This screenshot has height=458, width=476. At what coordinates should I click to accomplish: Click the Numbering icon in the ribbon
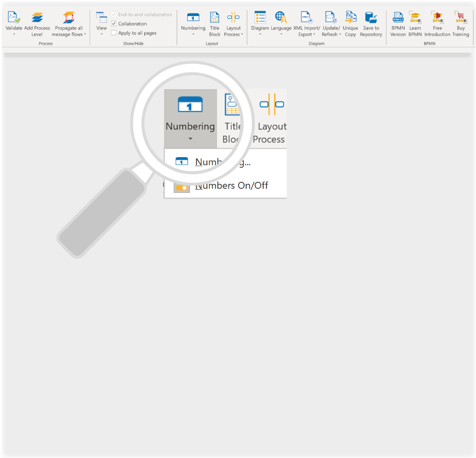pyautogui.click(x=193, y=17)
